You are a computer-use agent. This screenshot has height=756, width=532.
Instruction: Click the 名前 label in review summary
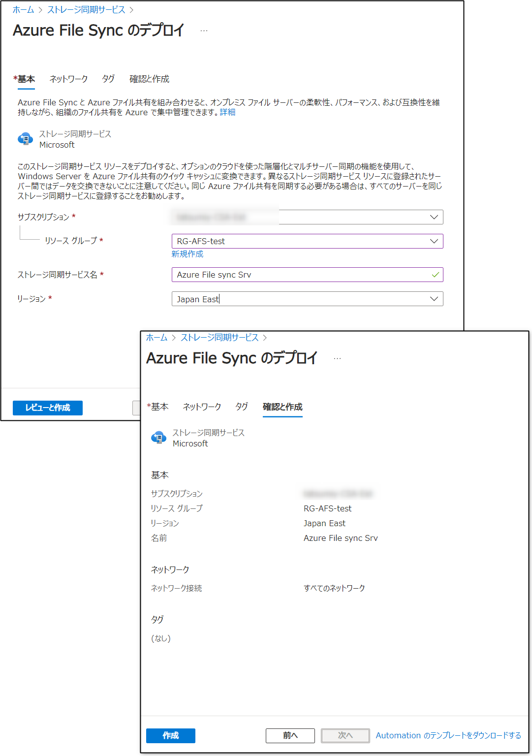(159, 538)
